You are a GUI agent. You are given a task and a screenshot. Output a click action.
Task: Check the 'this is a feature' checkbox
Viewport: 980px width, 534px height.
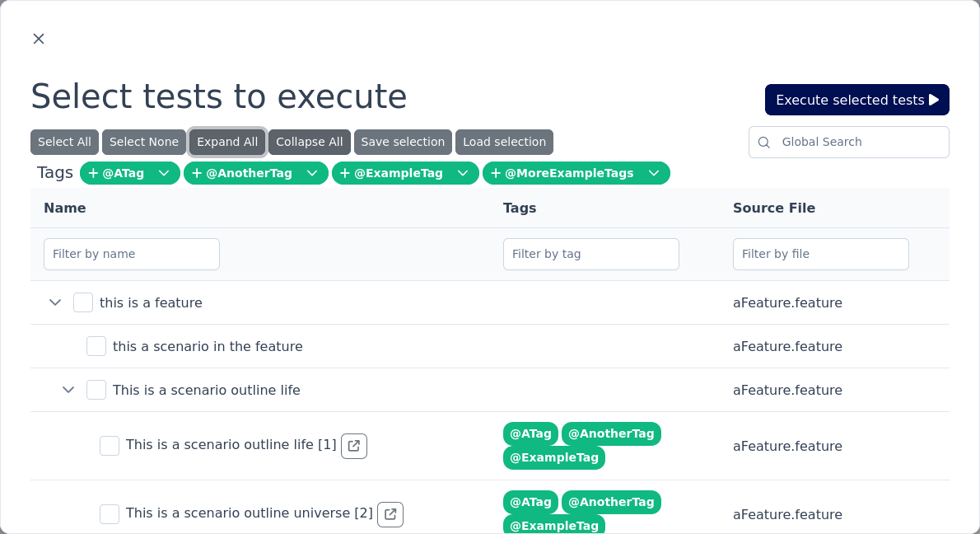point(83,302)
